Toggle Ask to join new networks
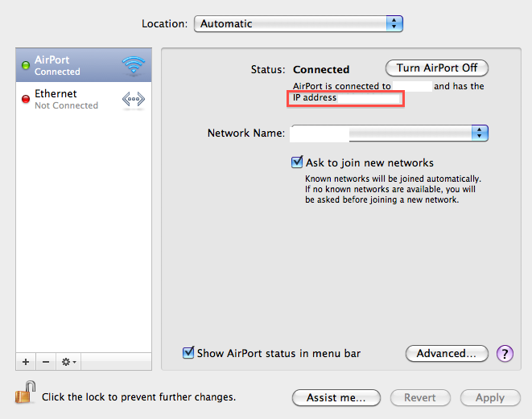 (297, 162)
